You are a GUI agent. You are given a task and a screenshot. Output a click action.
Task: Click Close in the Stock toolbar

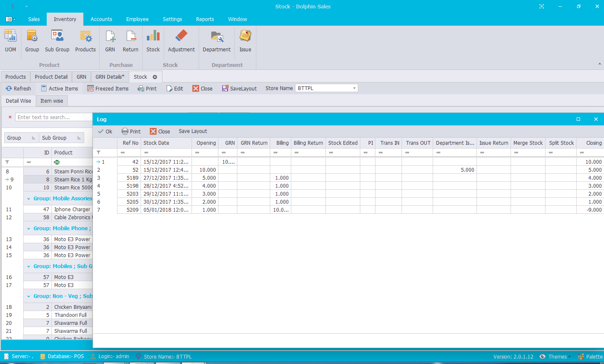[202, 88]
